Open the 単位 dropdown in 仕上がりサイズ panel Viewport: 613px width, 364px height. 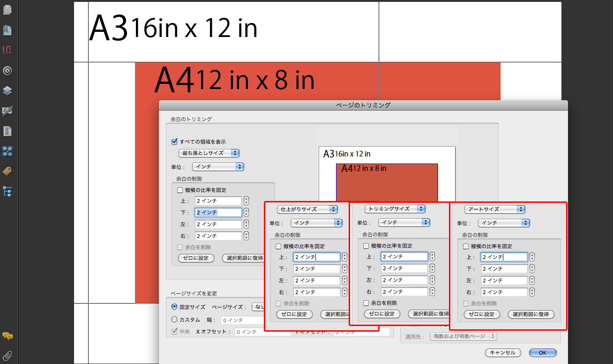click(x=316, y=223)
